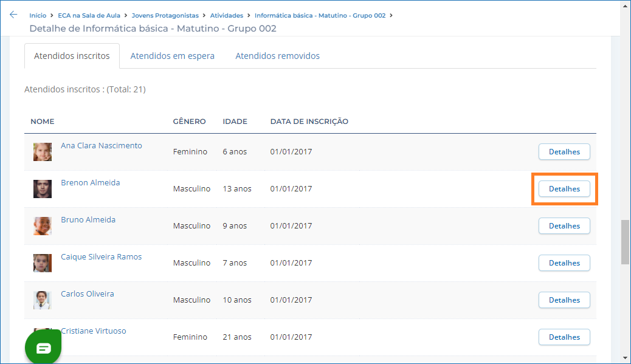This screenshot has width=631, height=364.
Task: Open the green chat support widget
Action: (42, 346)
